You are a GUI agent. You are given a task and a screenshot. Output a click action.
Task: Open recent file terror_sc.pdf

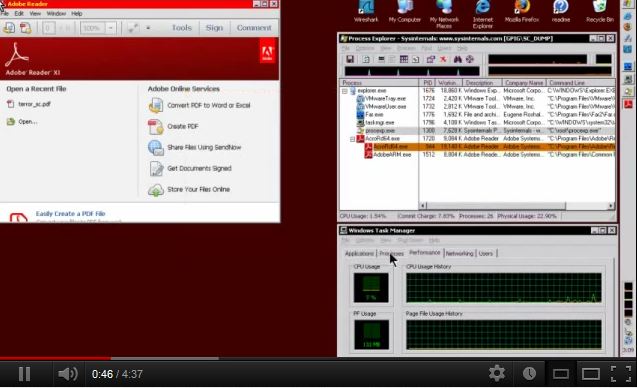coord(34,104)
